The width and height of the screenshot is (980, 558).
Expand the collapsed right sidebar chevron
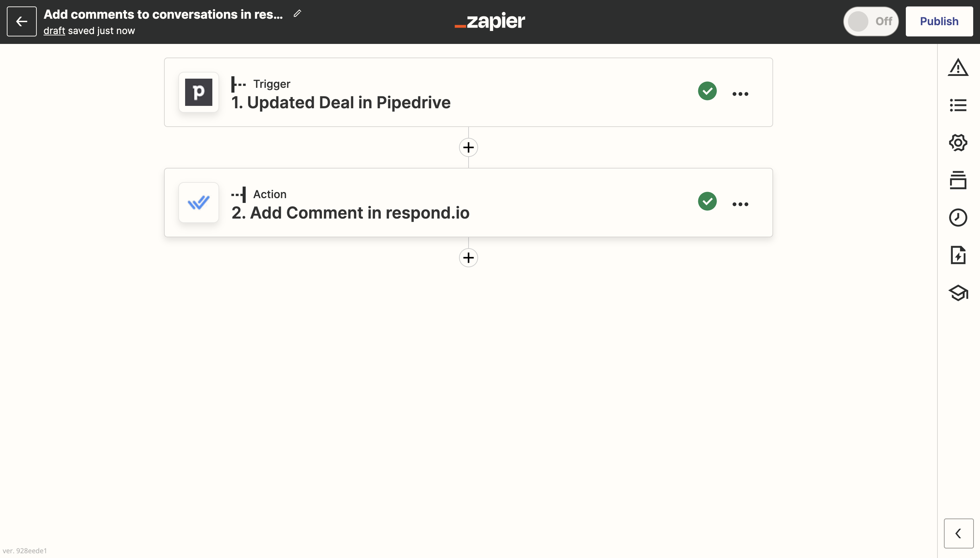(958, 533)
